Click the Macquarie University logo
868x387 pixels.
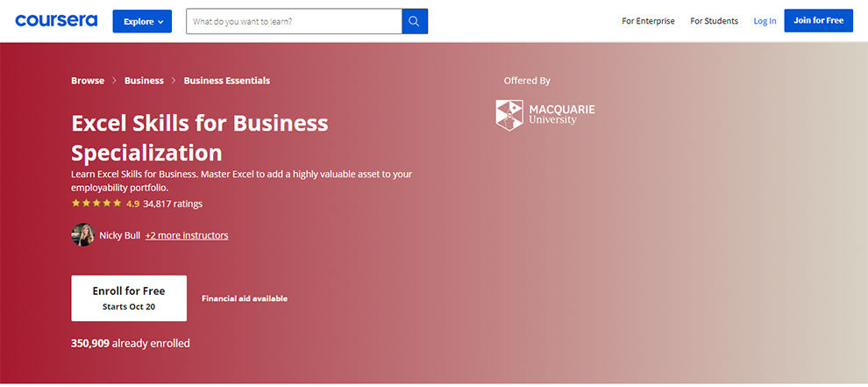pyautogui.click(x=545, y=115)
